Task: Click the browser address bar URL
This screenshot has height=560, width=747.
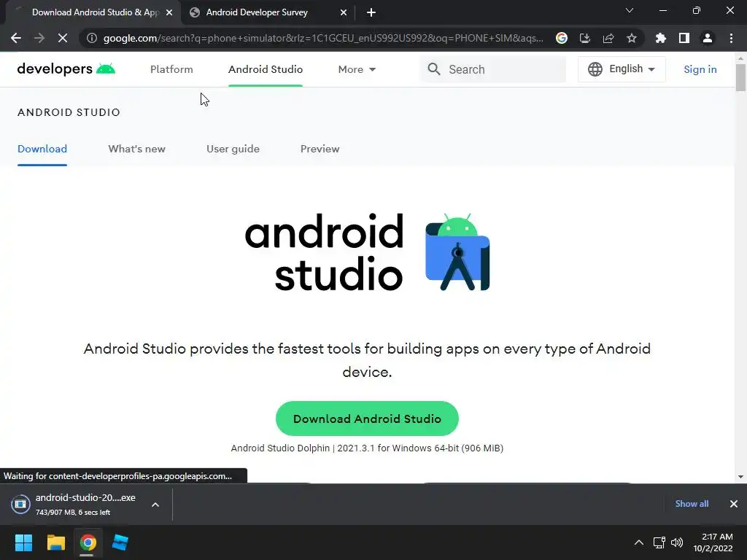Action: [x=323, y=38]
